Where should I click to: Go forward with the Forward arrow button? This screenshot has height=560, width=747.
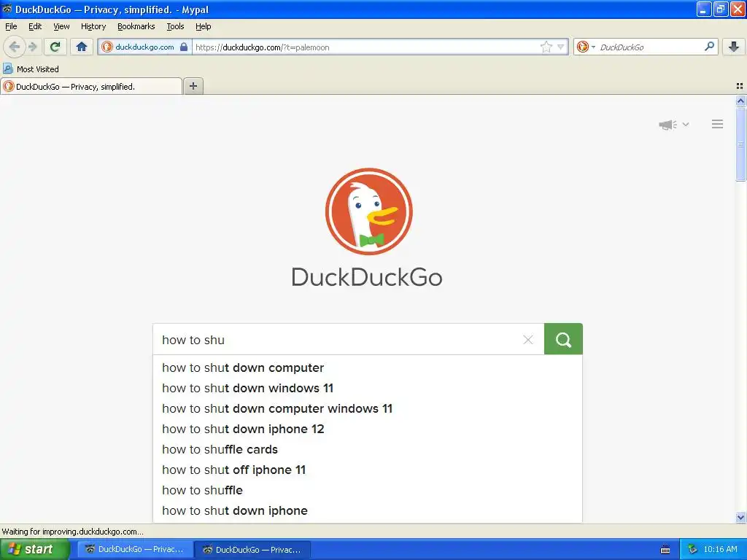(33, 47)
